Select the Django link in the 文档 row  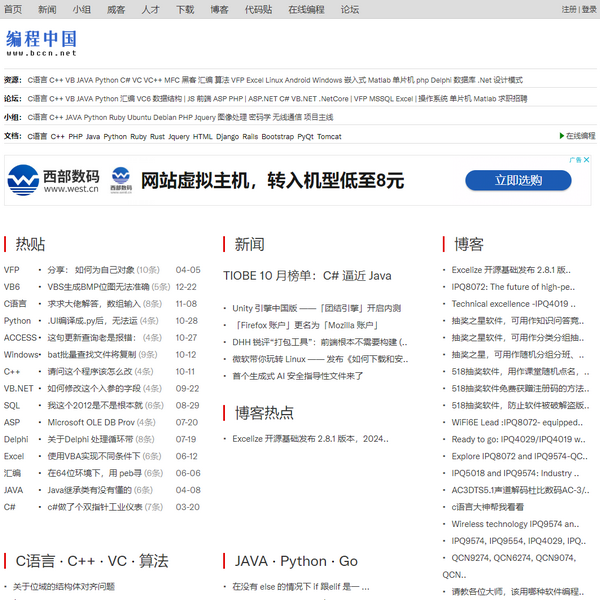[228, 136]
